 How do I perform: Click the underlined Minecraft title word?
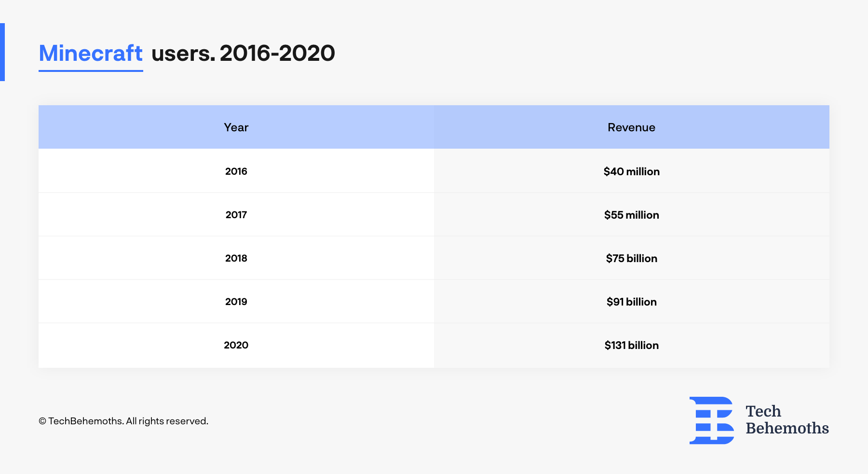coord(91,53)
